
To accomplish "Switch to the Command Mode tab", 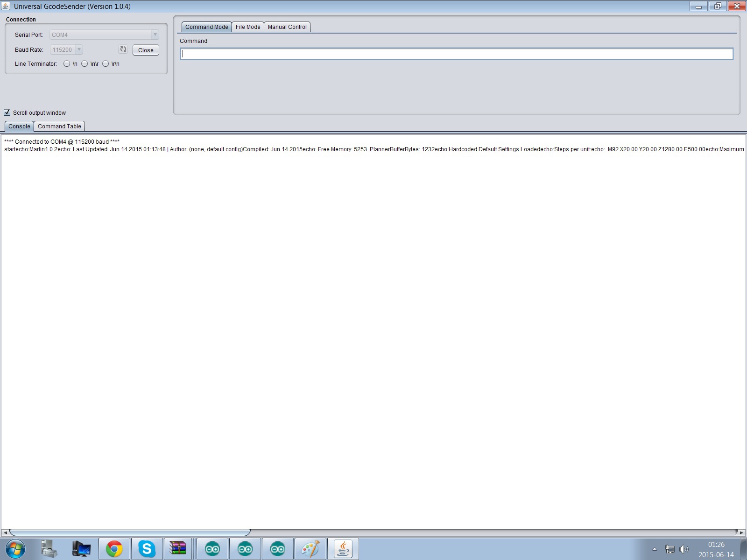I will pos(206,27).
